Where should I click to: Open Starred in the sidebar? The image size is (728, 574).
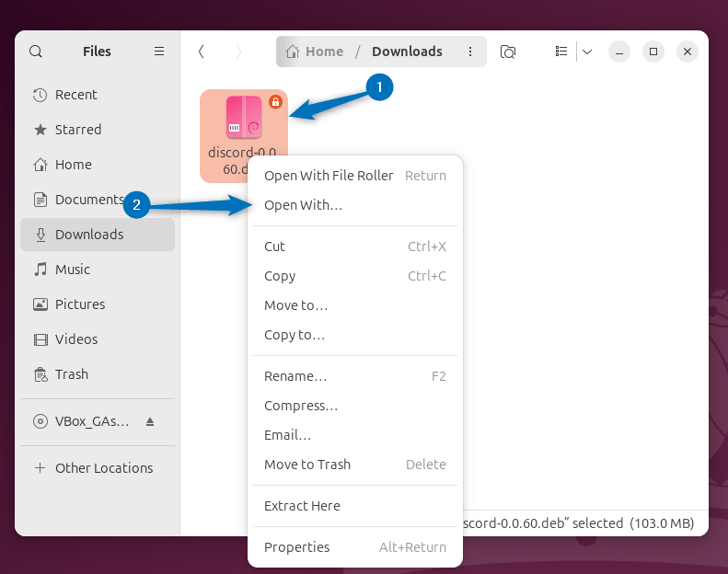coord(98,130)
